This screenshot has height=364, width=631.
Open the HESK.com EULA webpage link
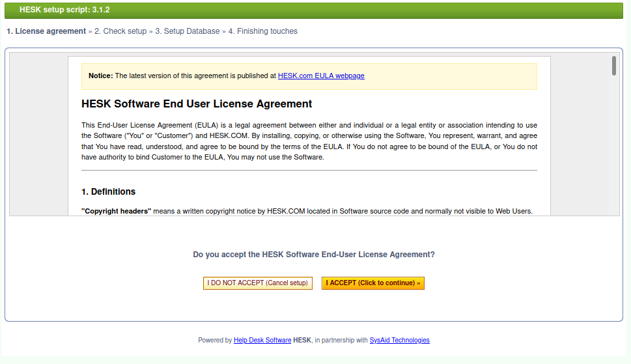click(321, 76)
